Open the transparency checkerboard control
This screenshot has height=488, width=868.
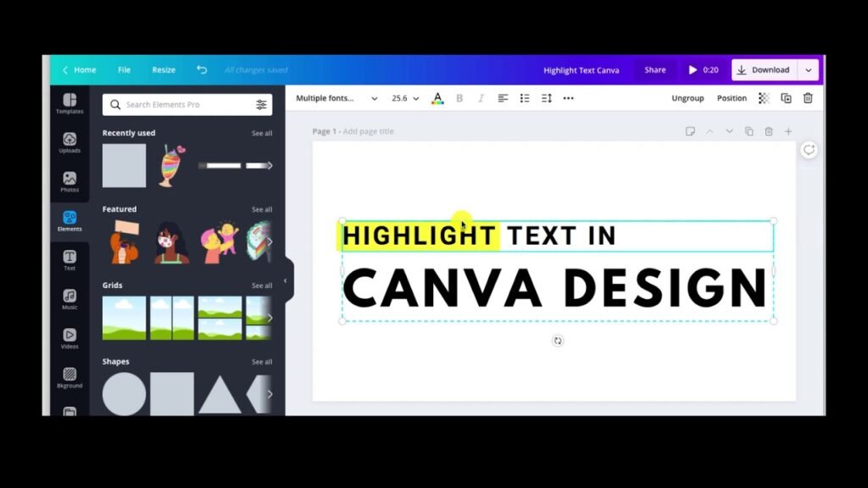[x=764, y=98]
